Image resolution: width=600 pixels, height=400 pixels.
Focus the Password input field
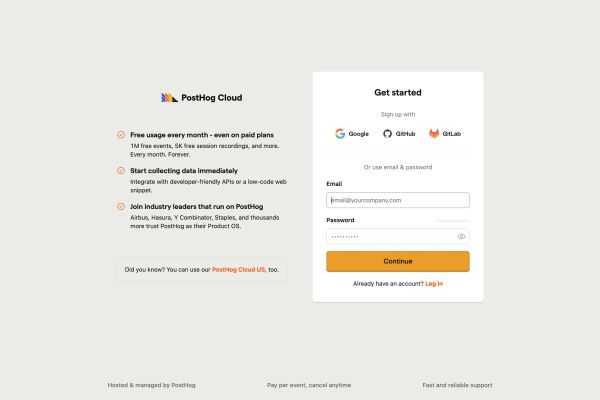point(398,237)
